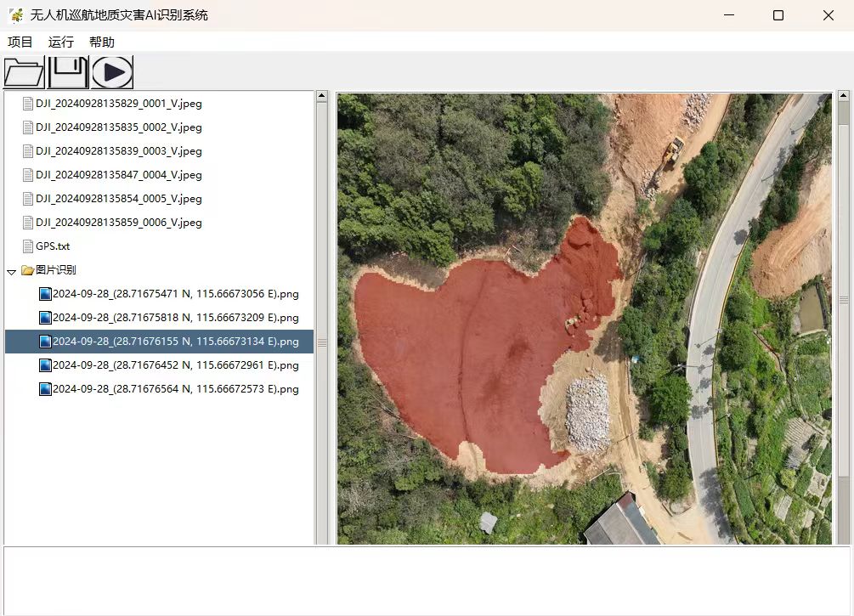This screenshot has height=616, width=854.
Task: Click the save floppy disk toolbar icon
Action: tap(68, 72)
